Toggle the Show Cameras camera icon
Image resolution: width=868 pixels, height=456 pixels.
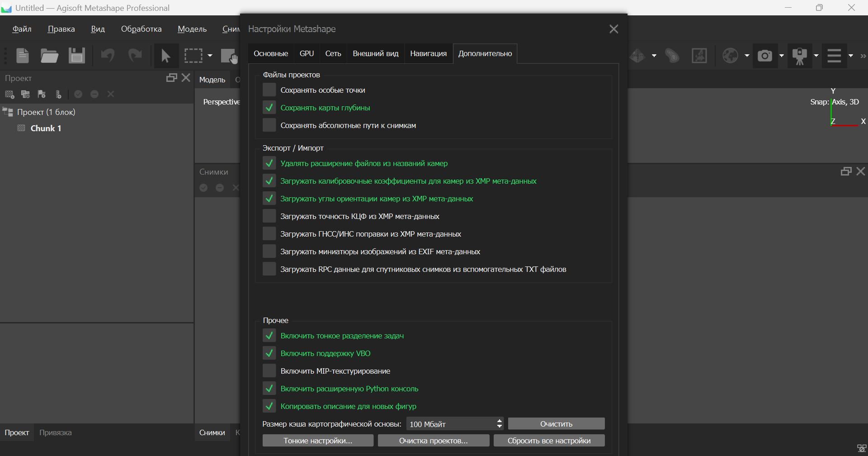click(764, 56)
